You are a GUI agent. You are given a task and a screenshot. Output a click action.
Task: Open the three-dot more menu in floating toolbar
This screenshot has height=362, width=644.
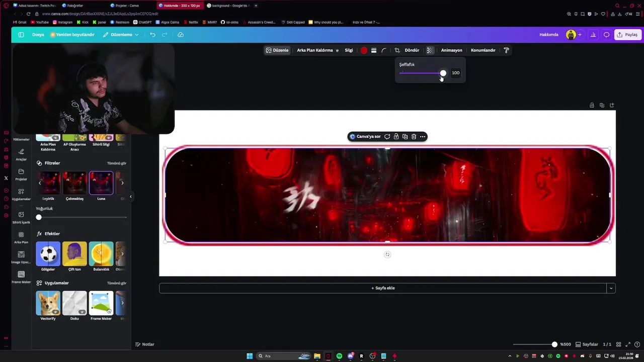click(423, 137)
